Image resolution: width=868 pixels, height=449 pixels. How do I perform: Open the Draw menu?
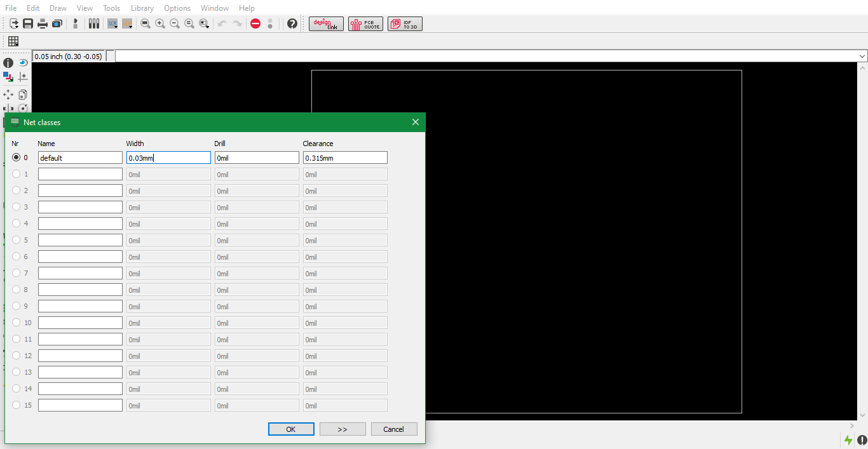click(x=58, y=8)
